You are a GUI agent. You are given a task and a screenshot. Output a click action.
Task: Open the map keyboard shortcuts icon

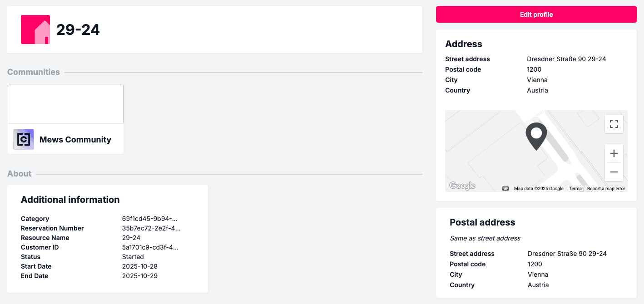point(505,189)
